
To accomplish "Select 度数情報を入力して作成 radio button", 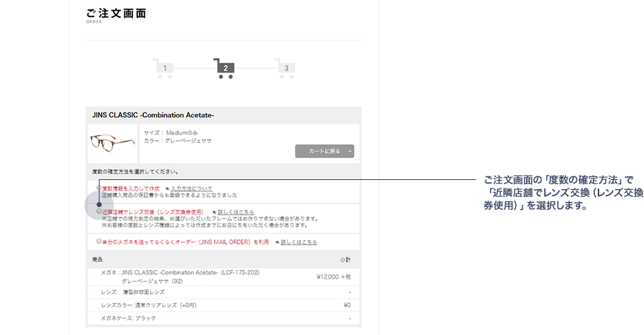I will [x=99, y=188].
